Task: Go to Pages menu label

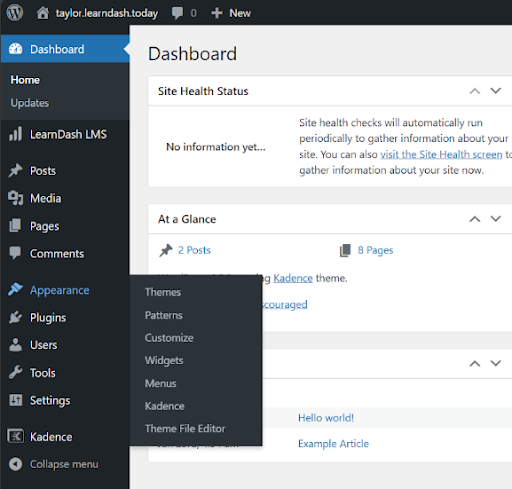Action: (x=45, y=226)
